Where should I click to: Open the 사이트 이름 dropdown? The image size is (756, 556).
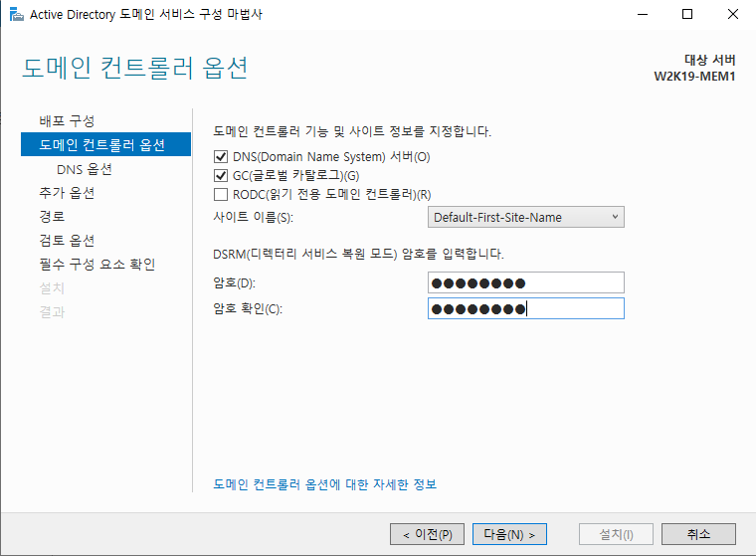[x=525, y=217]
